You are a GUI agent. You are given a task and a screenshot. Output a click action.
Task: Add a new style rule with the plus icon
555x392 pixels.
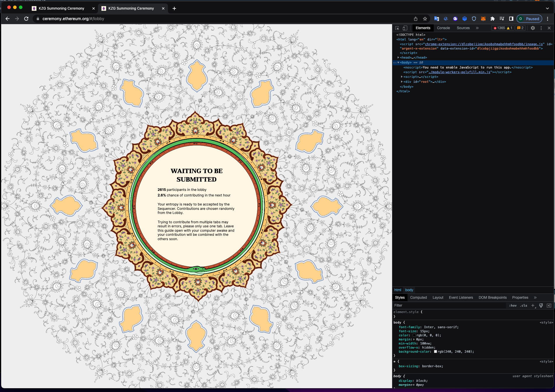click(x=533, y=305)
